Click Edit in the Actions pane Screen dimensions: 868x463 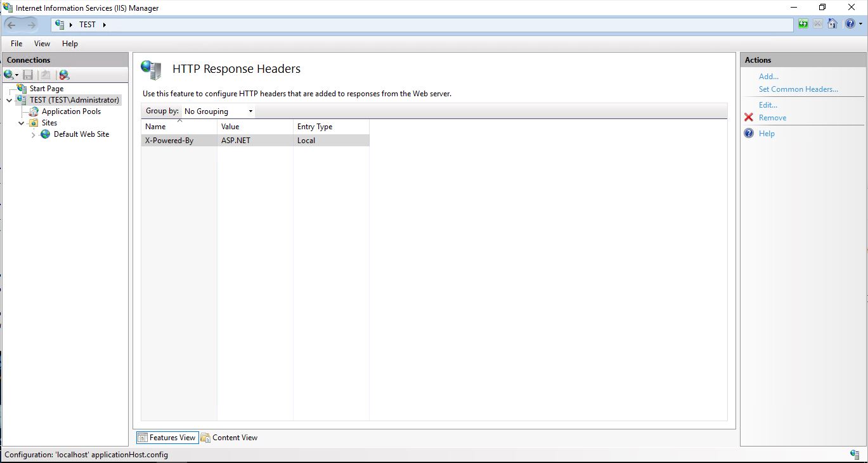(x=767, y=105)
